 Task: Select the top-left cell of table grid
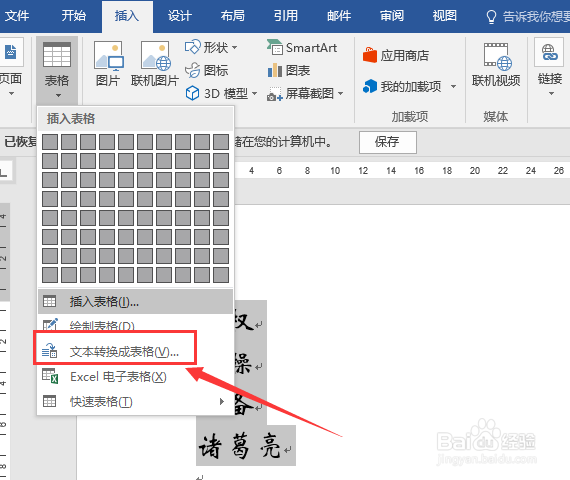[x=50, y=142]
